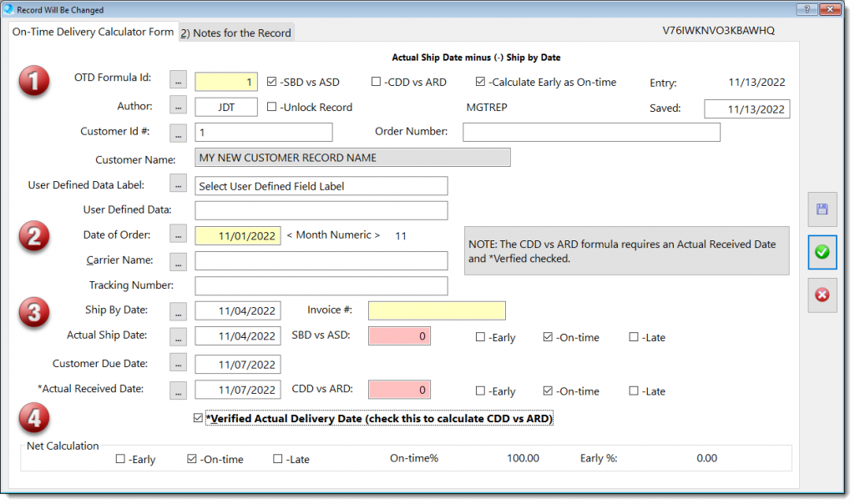This screenshot has width=855, height=504.
Task: Click the Tracking Number input field
Action: click(321, 286)
